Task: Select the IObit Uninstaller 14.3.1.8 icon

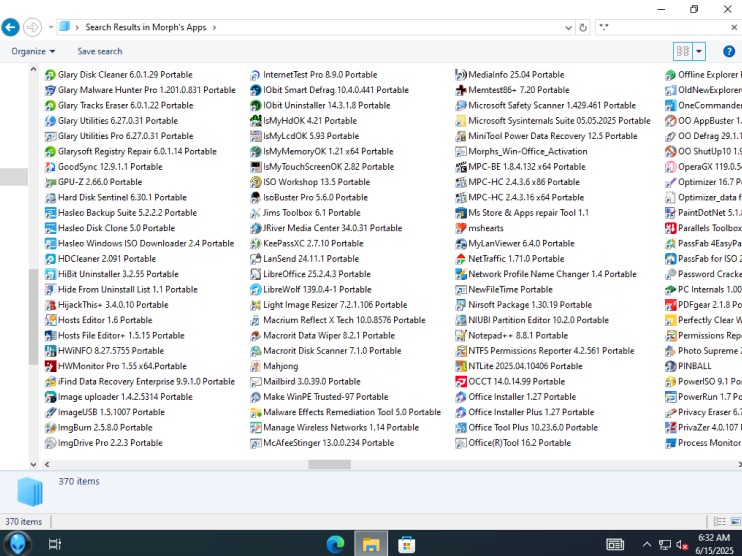Action: [256, 106]
